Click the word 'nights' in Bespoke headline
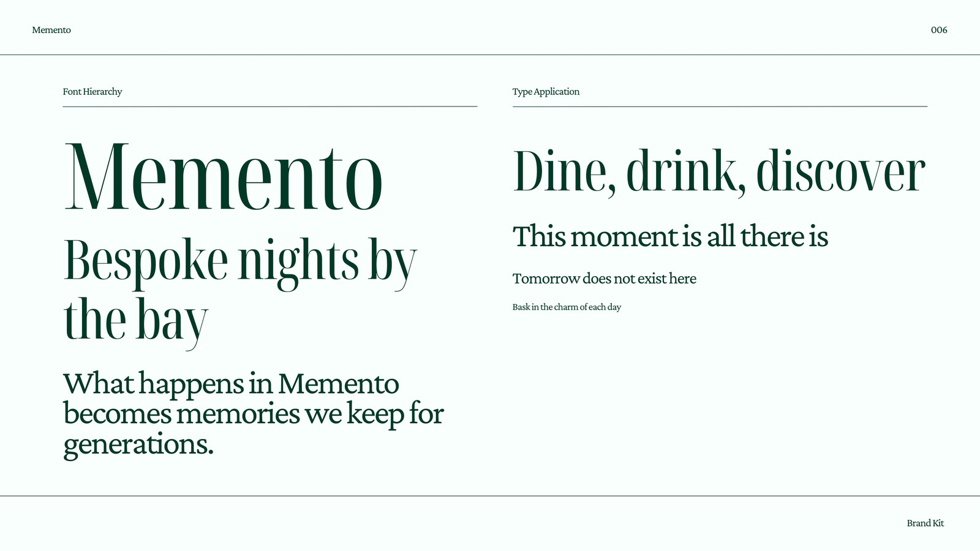The height and width of the screenshot is (551, 980). pos(298,263)
